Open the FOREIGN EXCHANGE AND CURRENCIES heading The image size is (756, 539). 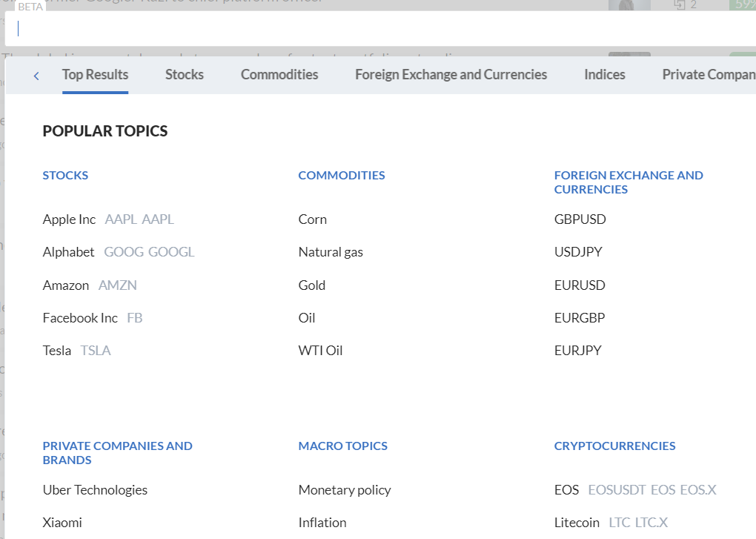tap(629, 182)
